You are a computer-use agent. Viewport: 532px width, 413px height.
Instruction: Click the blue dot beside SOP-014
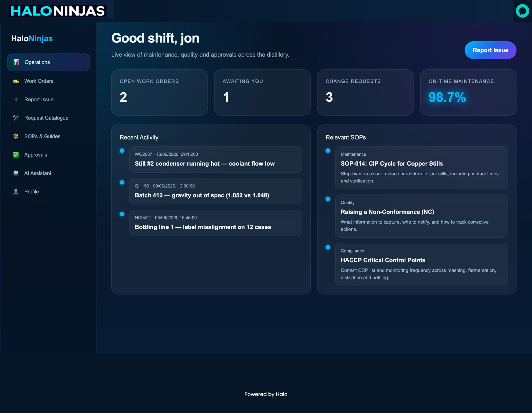coord(328,151)
